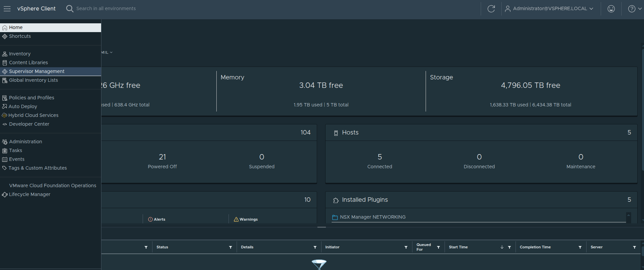Viewport: 644px width, 270px height.
Task: Click the recent tasks panel resize handle
Action: 321,227
